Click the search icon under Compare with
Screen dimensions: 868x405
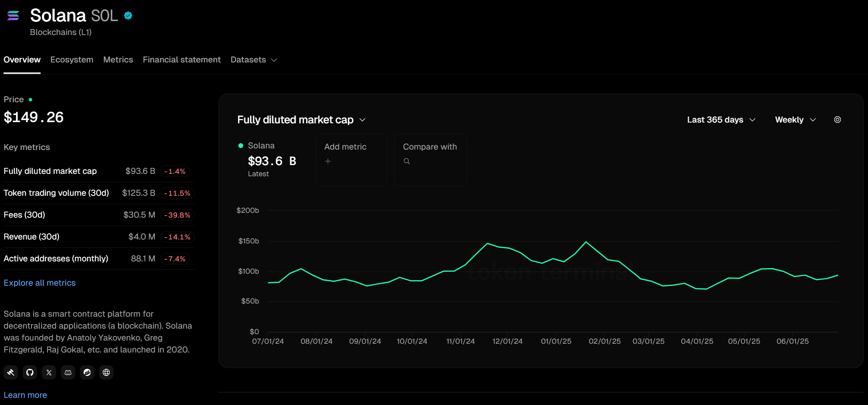tap(407, 161)
